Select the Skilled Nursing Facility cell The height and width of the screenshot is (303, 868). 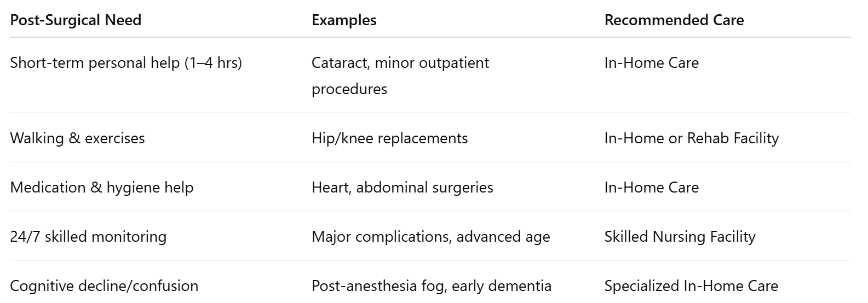point(680,236)
